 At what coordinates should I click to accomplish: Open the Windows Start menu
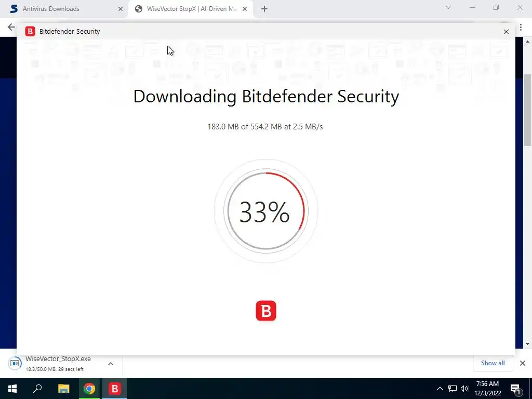[12, 389]
